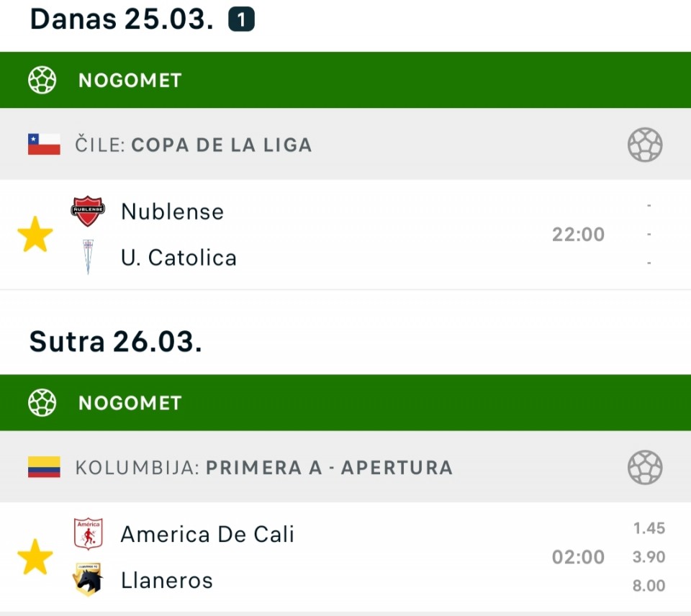
Task: Unfavorite the Nublense vs U. Catolica match
Action: pyautogui.click(x=35, y=235)
